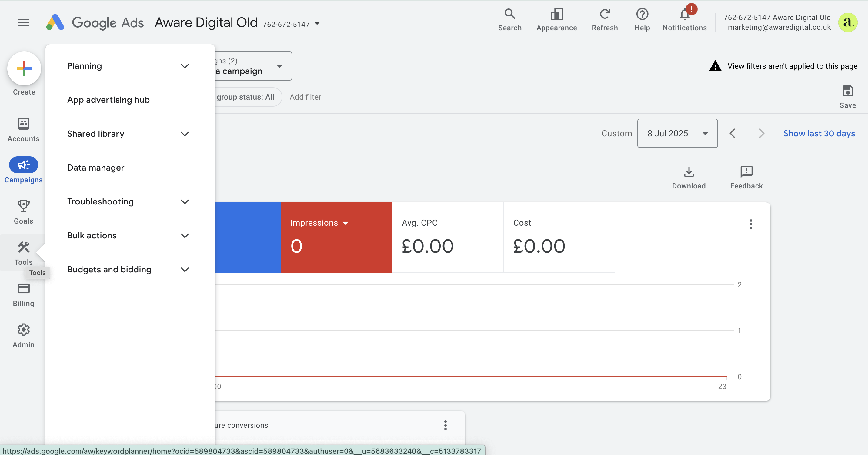
Task: Click Show last 30 days link
Action: pyautogui.click(x=819, y=133)
